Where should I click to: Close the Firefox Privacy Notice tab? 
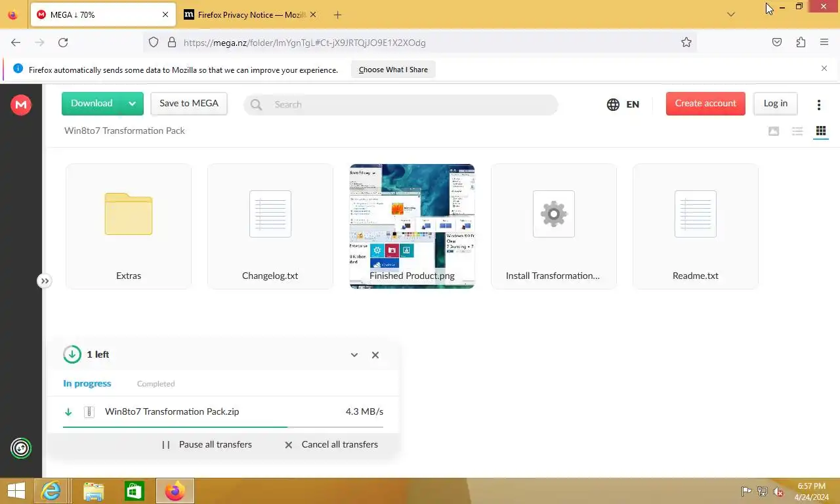coord(312,14)
